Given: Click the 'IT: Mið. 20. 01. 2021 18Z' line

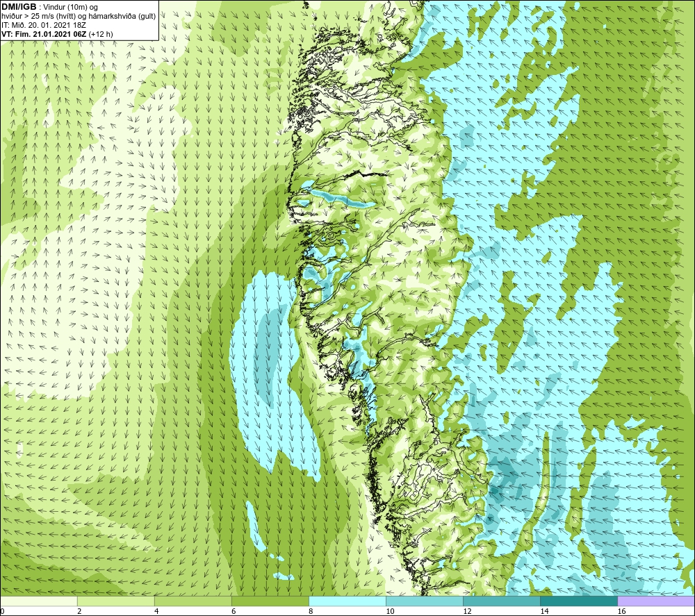Looking at the screenshot, I should [44, 25].
